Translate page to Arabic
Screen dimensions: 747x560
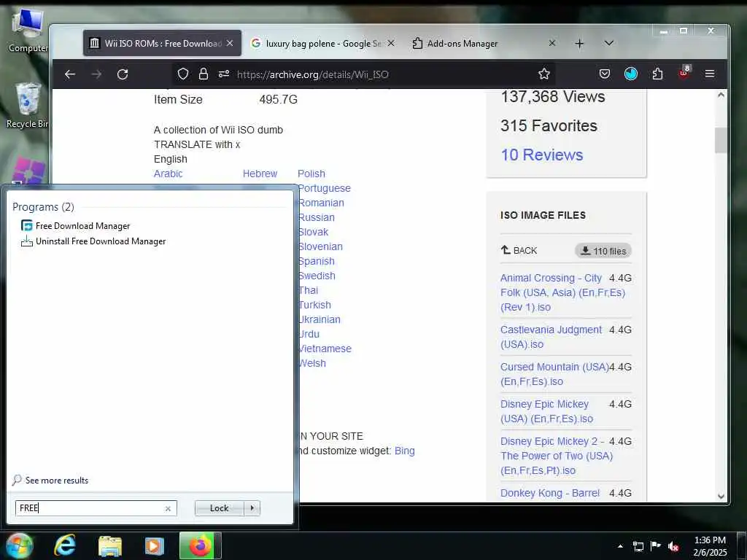[169, 174]
